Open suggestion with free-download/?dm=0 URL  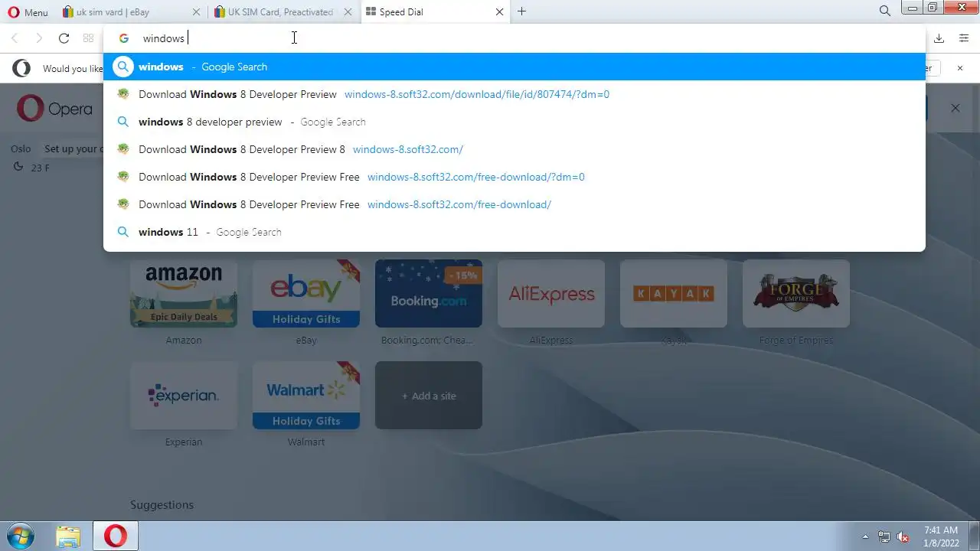514,177
